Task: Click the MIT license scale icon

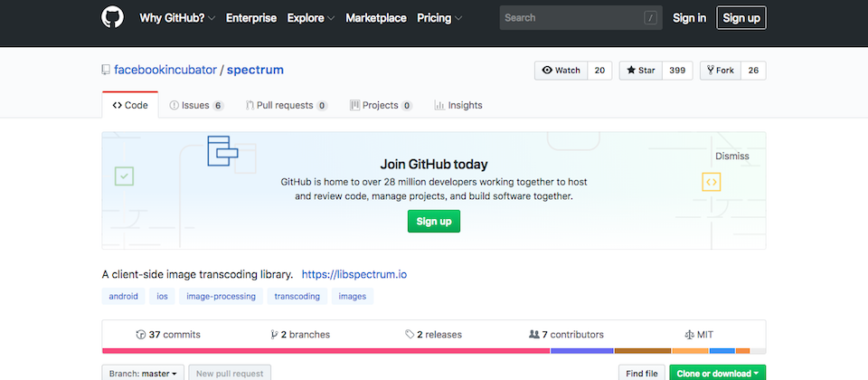Action: [x=689, y=335]
